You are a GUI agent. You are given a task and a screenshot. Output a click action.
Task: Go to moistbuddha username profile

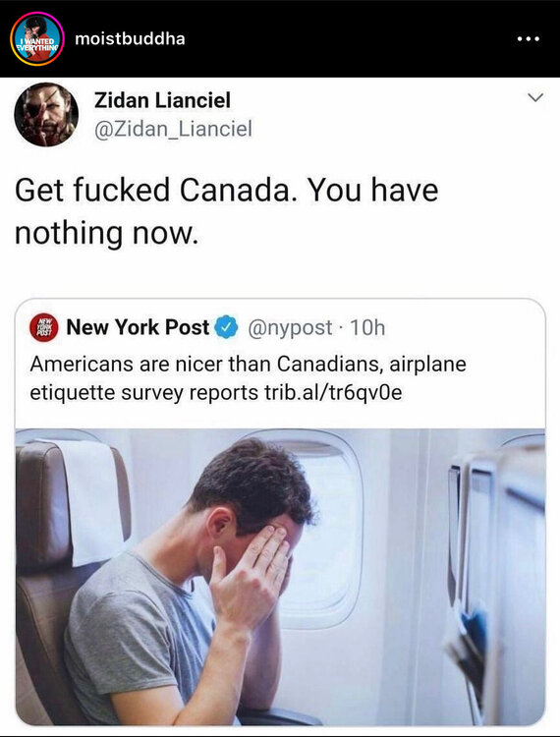tap(130, 38)
